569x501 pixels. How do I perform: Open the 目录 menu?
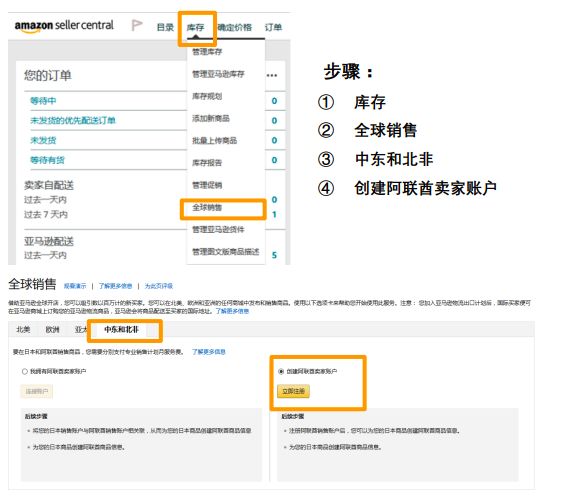[x=165, y=27]
